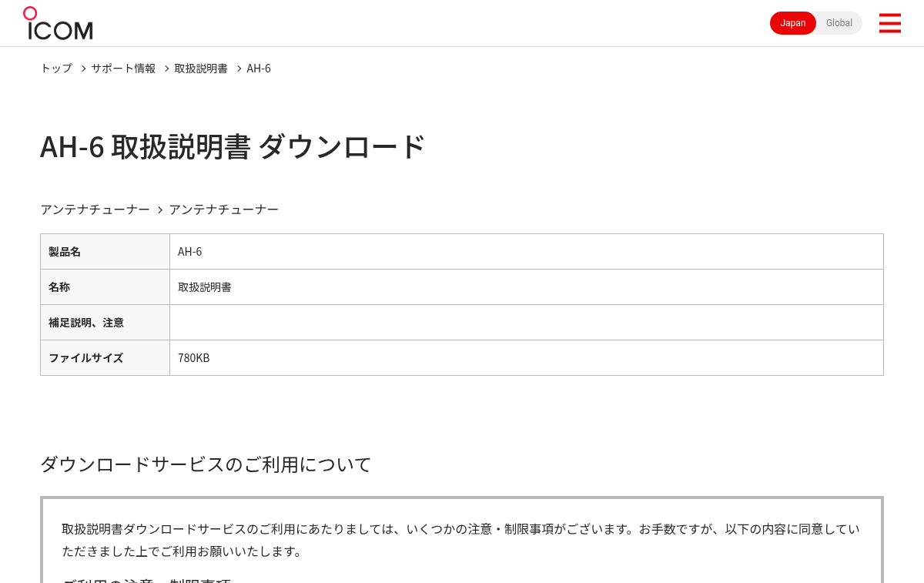
Task: Click second アンテナチューナー subcategory link
Action: tap(223, 209)
